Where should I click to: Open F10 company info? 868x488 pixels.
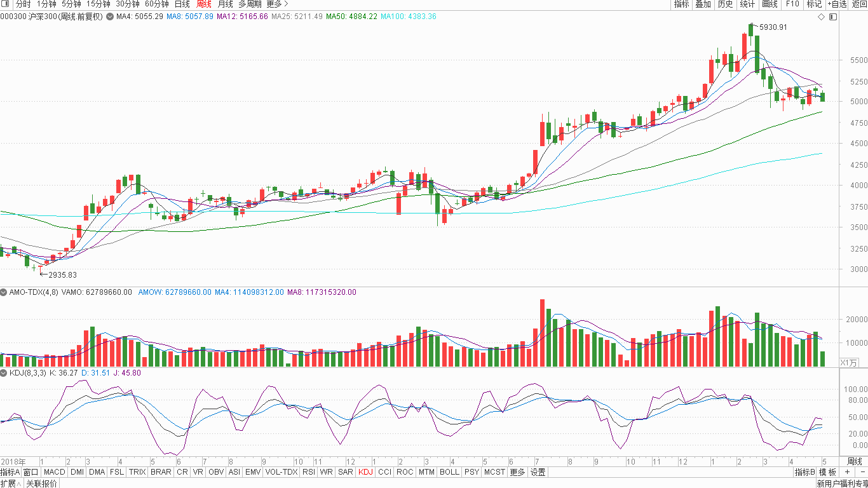click(x=792, y=4)
